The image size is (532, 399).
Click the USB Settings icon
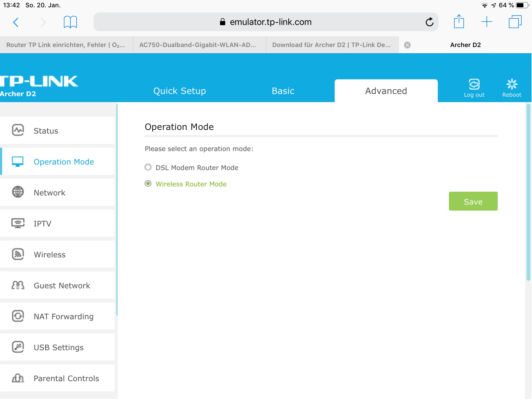coord(18,347)
